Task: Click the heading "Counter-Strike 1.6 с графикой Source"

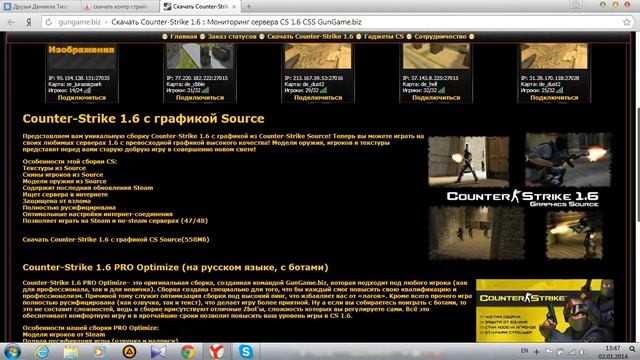Action: 143,119
